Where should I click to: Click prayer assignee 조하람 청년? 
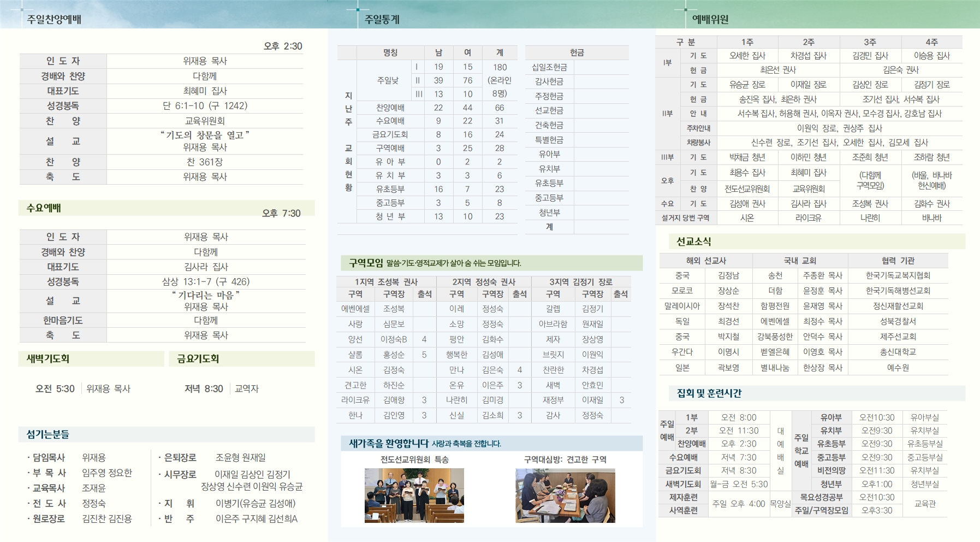pyautogui.click(x=931, y=157)
